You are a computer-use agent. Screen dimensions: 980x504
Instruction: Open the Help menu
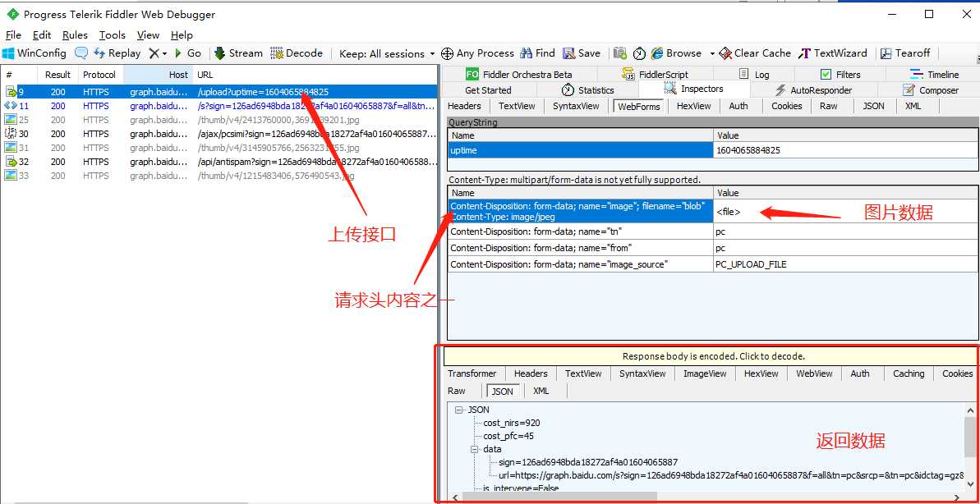(x=182, y=35)
